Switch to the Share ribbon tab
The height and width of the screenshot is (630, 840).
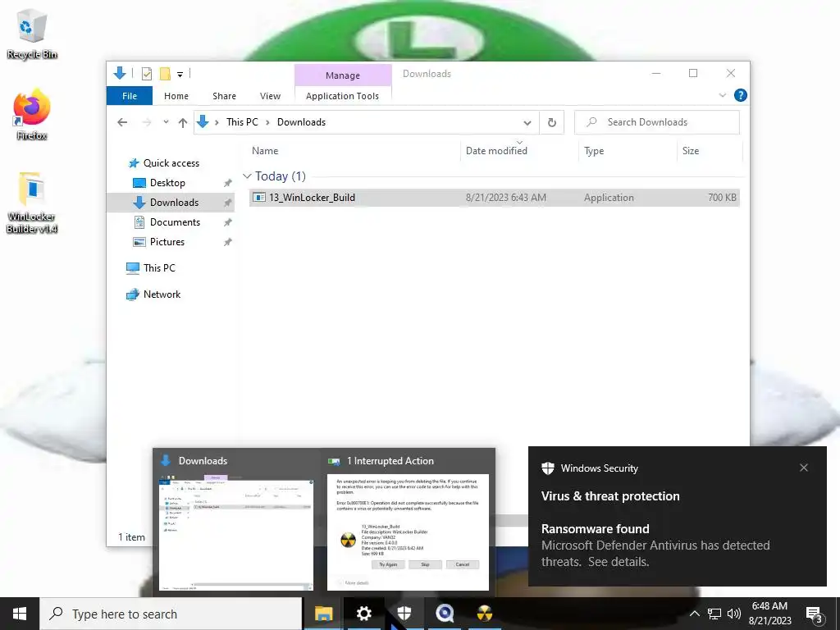224,96
